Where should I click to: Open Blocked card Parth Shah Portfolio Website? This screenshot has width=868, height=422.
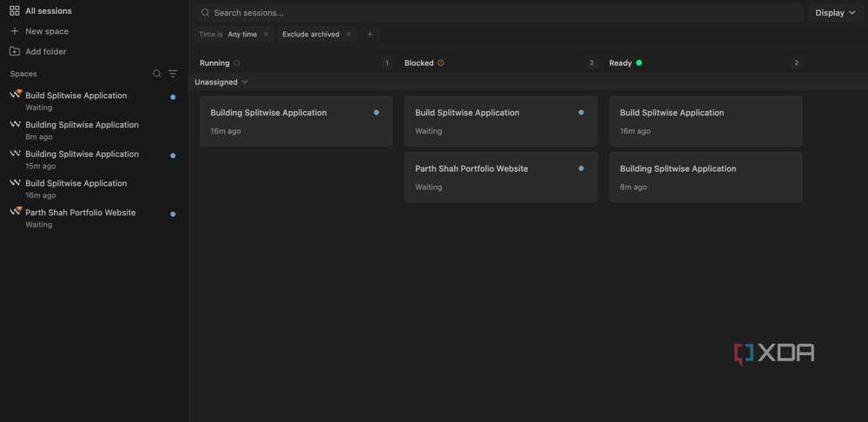pyautogui.click(x=501, y=177)
